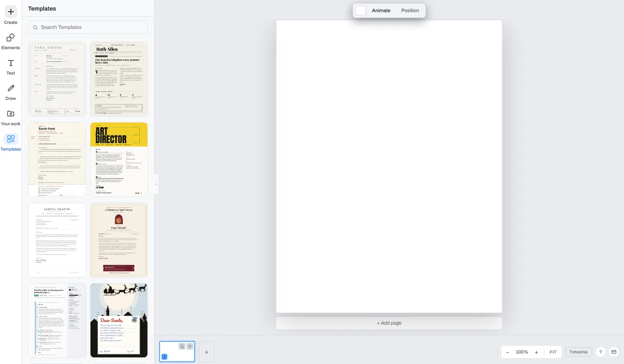The width and height of the screenshot is (624, 364).
Task: Open help via the question mark icon
Action: click(600, 352)
